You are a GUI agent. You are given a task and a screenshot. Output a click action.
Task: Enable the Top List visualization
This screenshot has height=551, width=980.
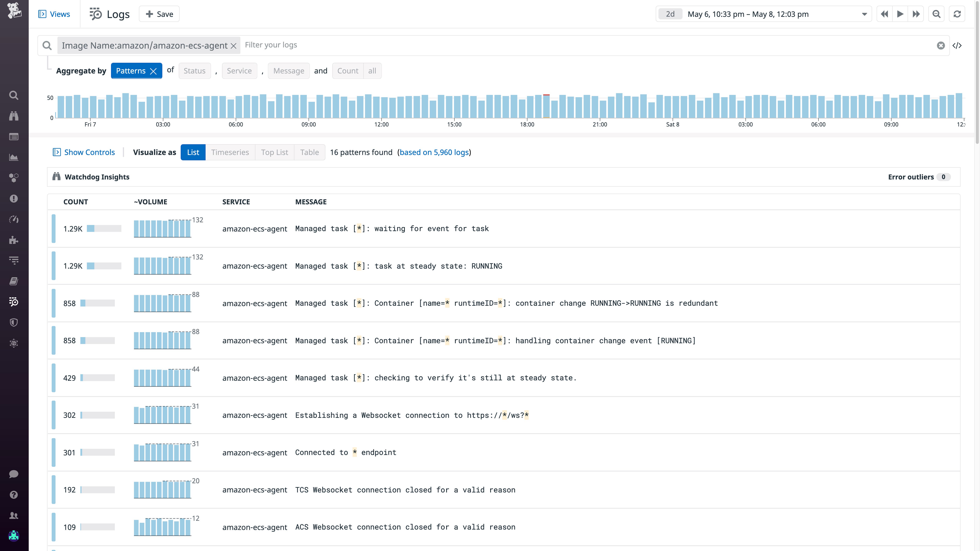click(x=274, y=152)
